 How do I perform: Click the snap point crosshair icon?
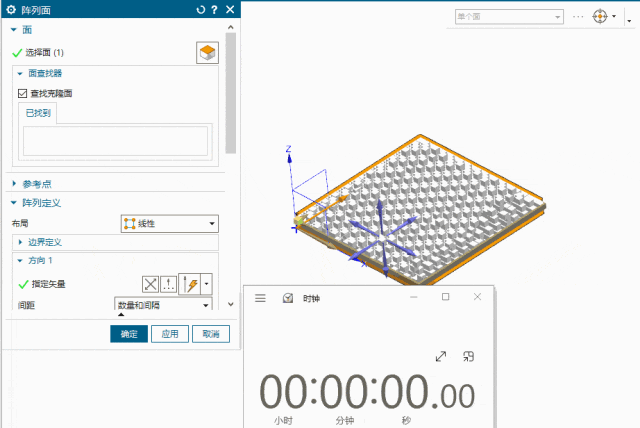pos(600,17)
